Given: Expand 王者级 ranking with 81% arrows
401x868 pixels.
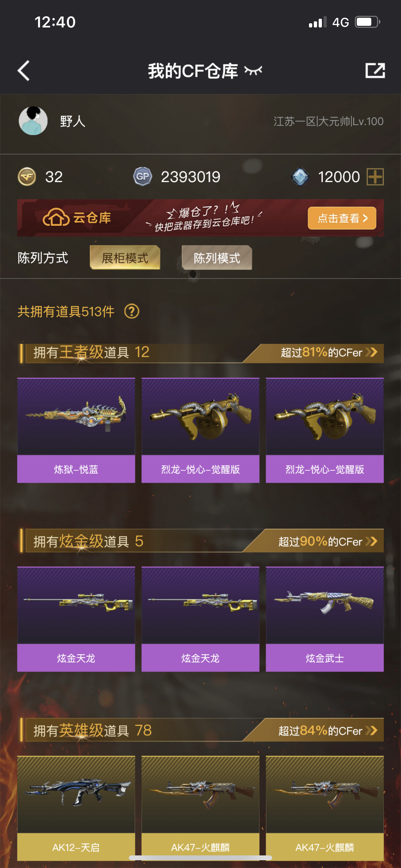Looking at the screenshot, I should (371, 352).
